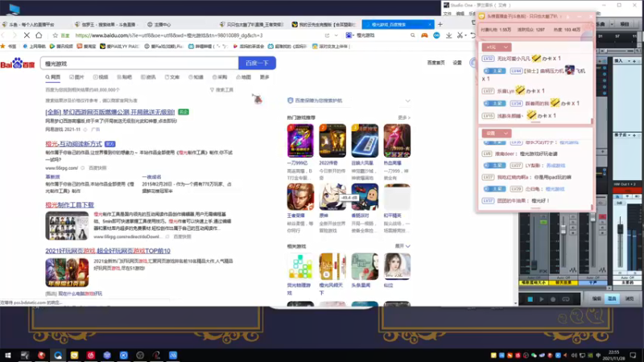Open the Baidu search protection shield

click(x=291, y=100)
